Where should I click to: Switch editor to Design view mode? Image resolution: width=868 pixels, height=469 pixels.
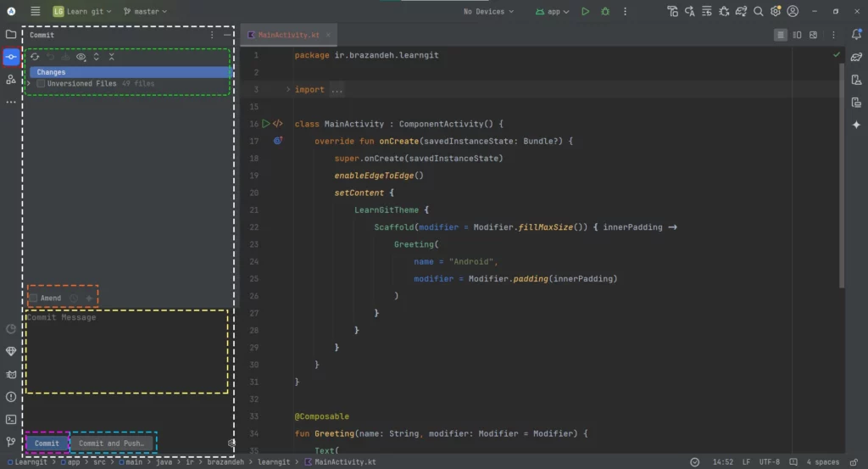pyautogui.click(x=813, y=35)
